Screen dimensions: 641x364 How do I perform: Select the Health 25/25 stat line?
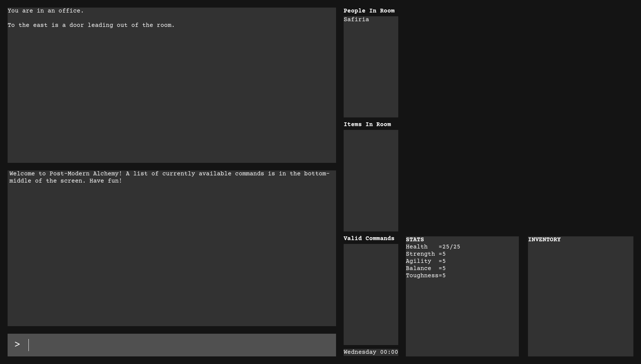point(433,247)
